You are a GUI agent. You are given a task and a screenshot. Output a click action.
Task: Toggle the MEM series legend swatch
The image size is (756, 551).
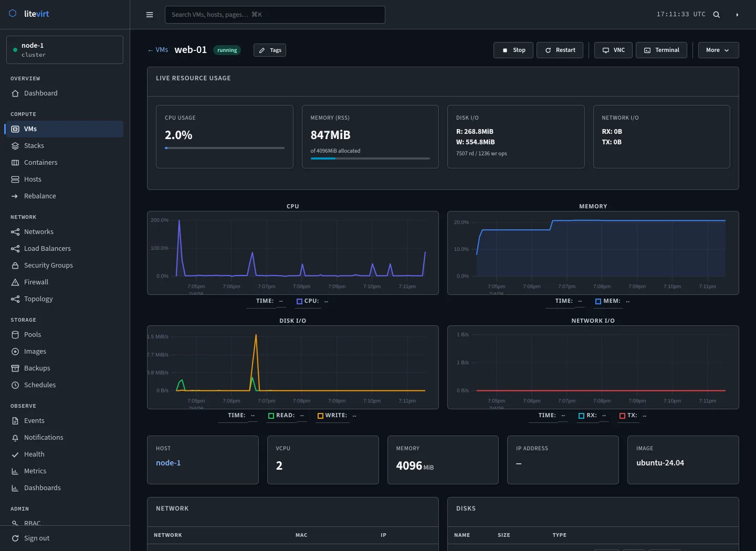598,302
